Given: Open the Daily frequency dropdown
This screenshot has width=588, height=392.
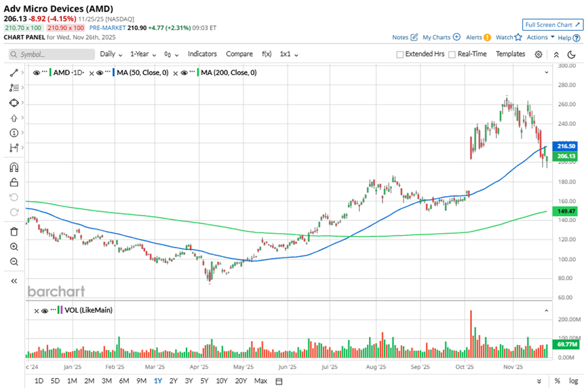Looking at the screenshot, I should pyautogui.click(x=111, y=54).
